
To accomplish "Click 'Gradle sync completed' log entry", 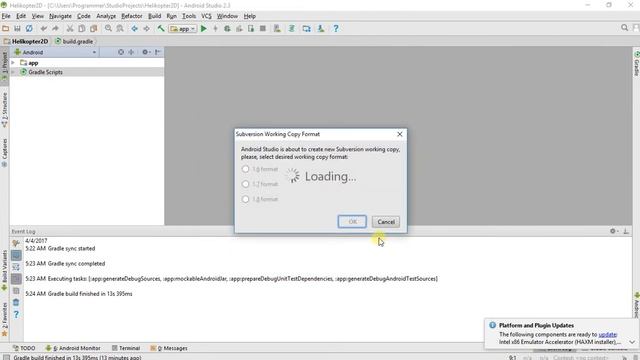I will (76, 264).
